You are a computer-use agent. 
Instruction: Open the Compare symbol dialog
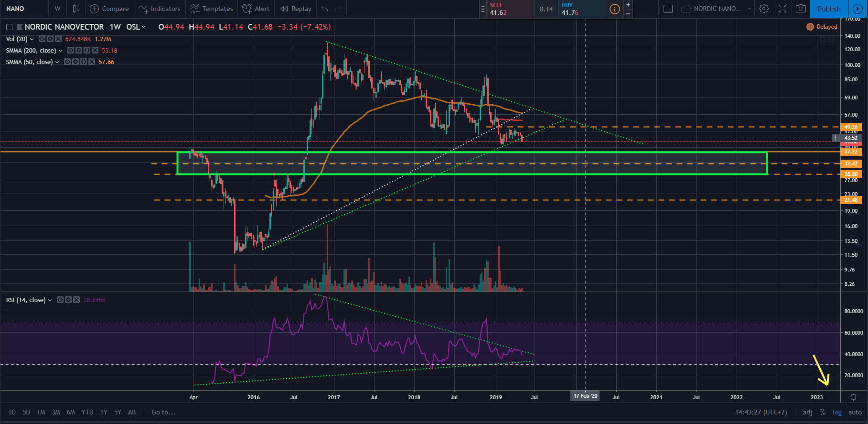[x=109, y=9]
